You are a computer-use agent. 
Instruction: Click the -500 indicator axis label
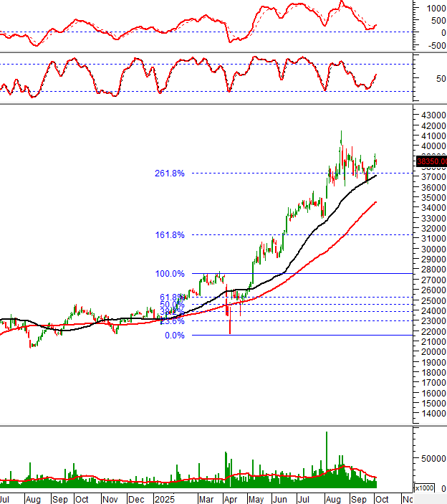433,46
